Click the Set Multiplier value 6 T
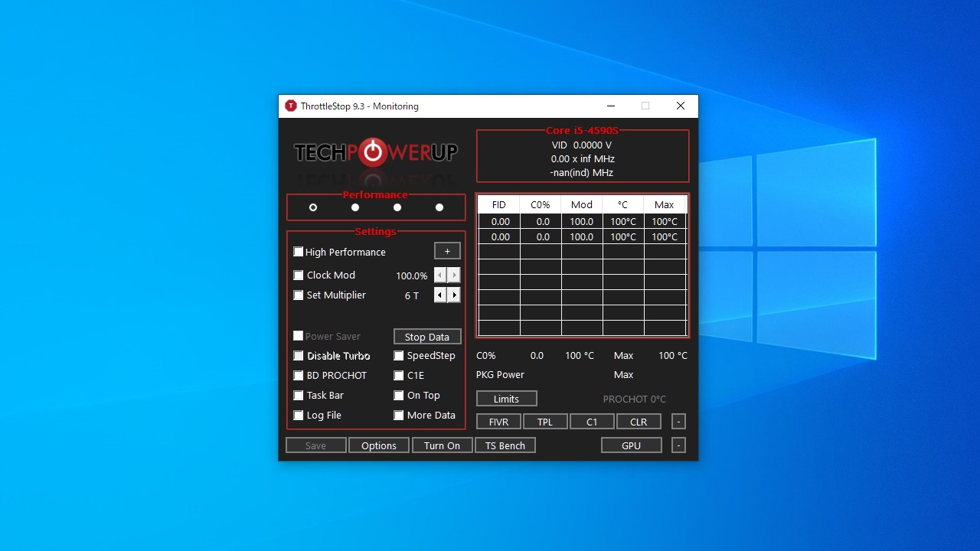This screenshot has height=551, width=980. tap(412, 295)
